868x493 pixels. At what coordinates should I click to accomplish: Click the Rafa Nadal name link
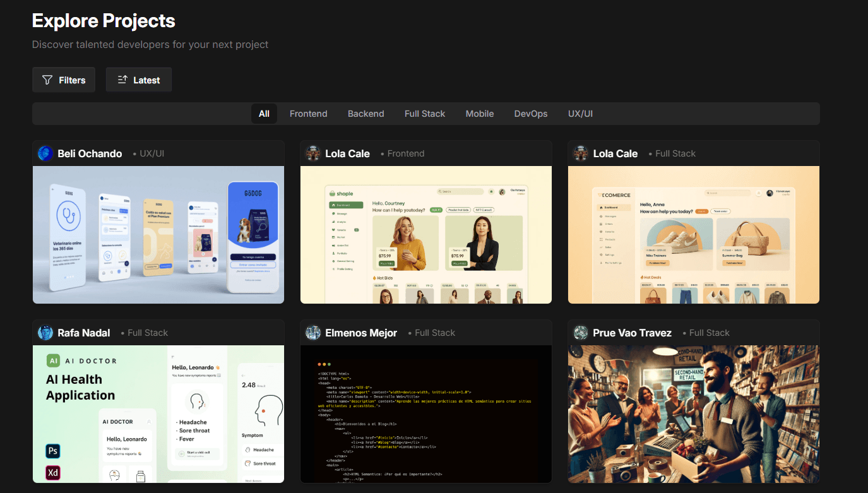85,333
